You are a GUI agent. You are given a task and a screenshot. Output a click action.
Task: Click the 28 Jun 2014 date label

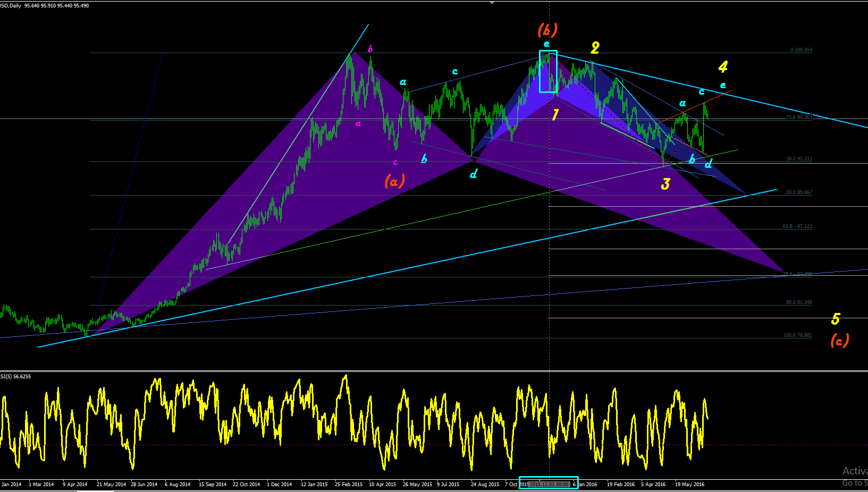[x=144, y=484]
